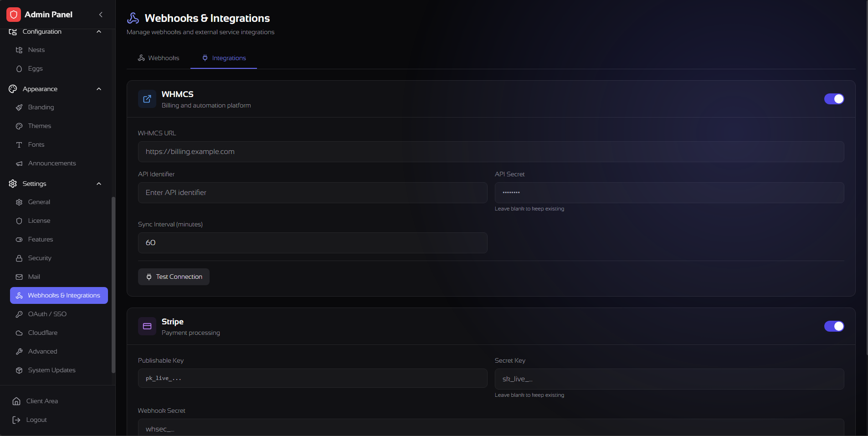
Task: Click the Mail envelope icon
Action: (19, 277)
